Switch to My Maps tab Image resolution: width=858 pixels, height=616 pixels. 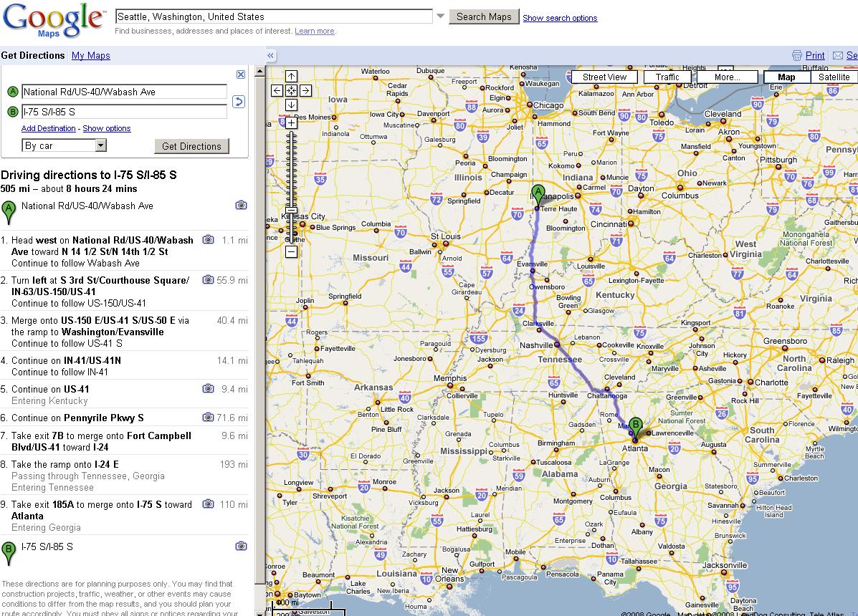click(x=90, y=55)
